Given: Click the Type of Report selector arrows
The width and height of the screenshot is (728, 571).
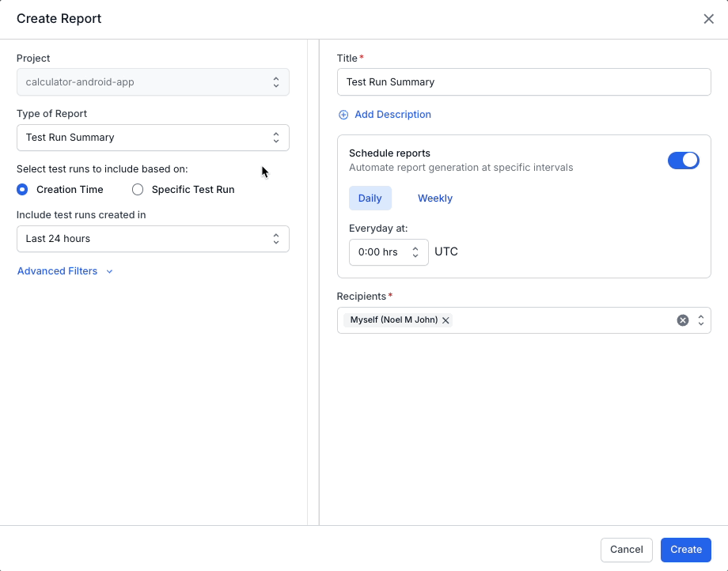Looking at the screenshot, I should pos(275,138).
